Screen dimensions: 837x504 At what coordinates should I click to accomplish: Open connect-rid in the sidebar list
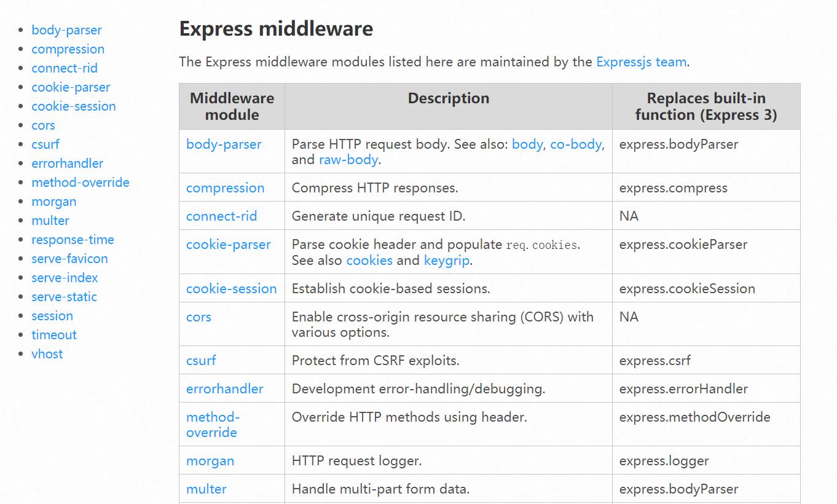(x=65, y=68)
